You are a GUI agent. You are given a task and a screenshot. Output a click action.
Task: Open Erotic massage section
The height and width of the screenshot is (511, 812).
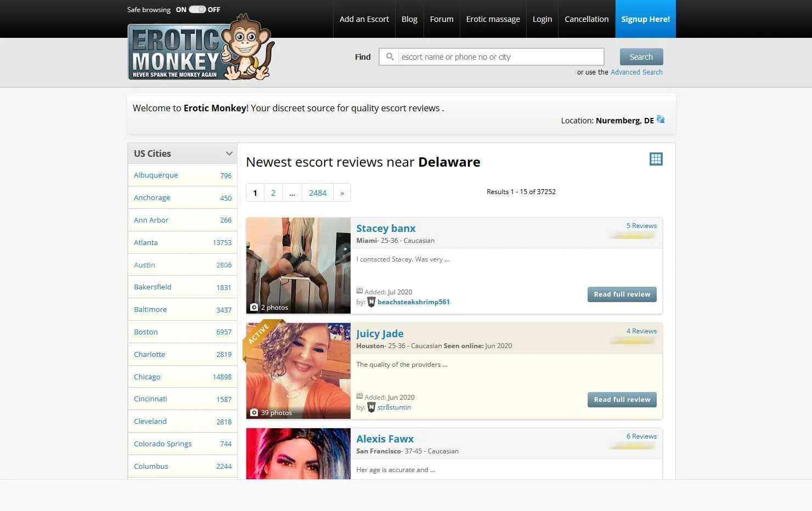[x=493, y=19]
